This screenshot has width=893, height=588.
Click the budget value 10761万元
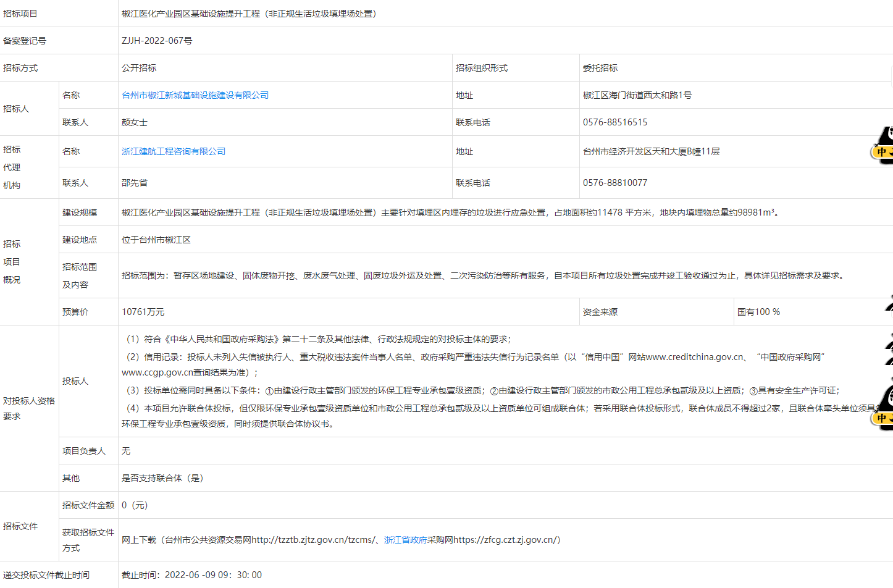click(x=143, y=312)
